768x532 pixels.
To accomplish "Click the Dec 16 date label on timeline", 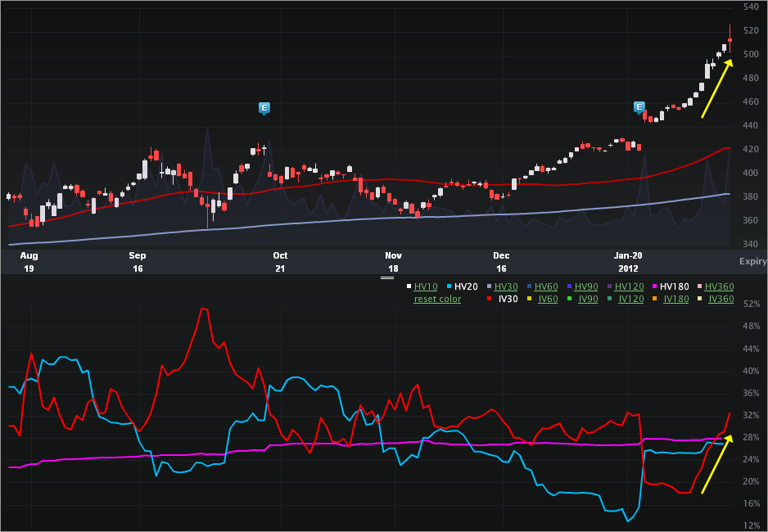I will coord(501,261).
